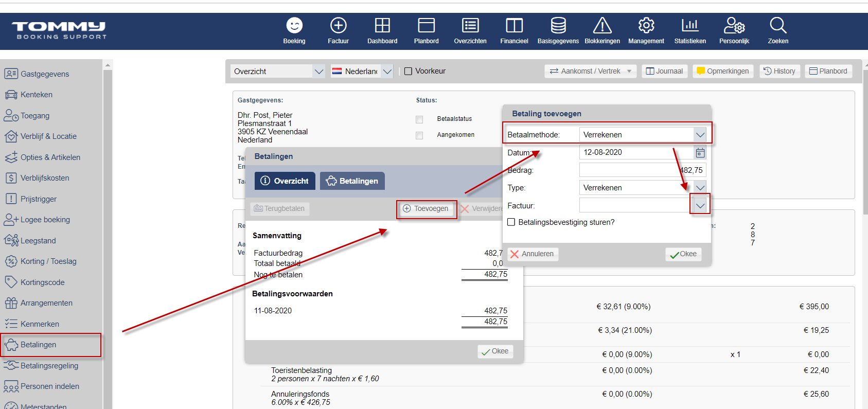Image resolution: width=868 pixels, height=409 pixels.
Task: Open Arrangementen in sidebar
Action: (46, 303)
